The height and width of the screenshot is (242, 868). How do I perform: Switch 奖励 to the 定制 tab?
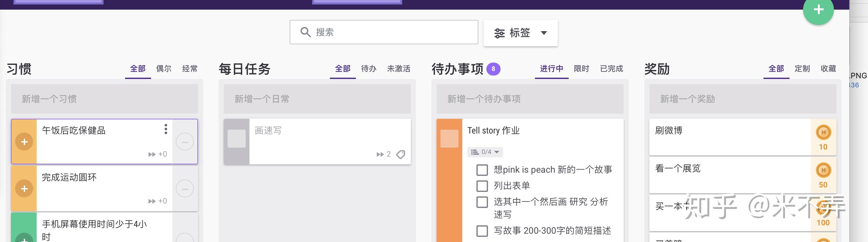point(802,69)
